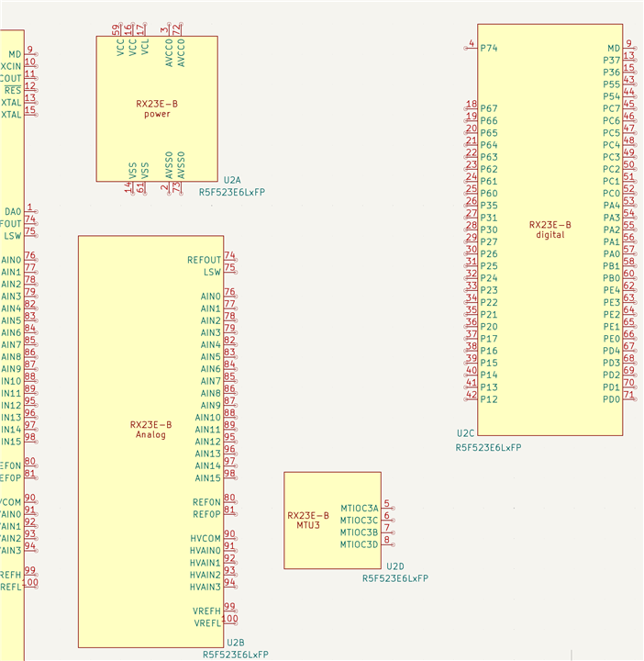Select the 'RX23E-B Analog' symbol text

[x=150, y=430]
